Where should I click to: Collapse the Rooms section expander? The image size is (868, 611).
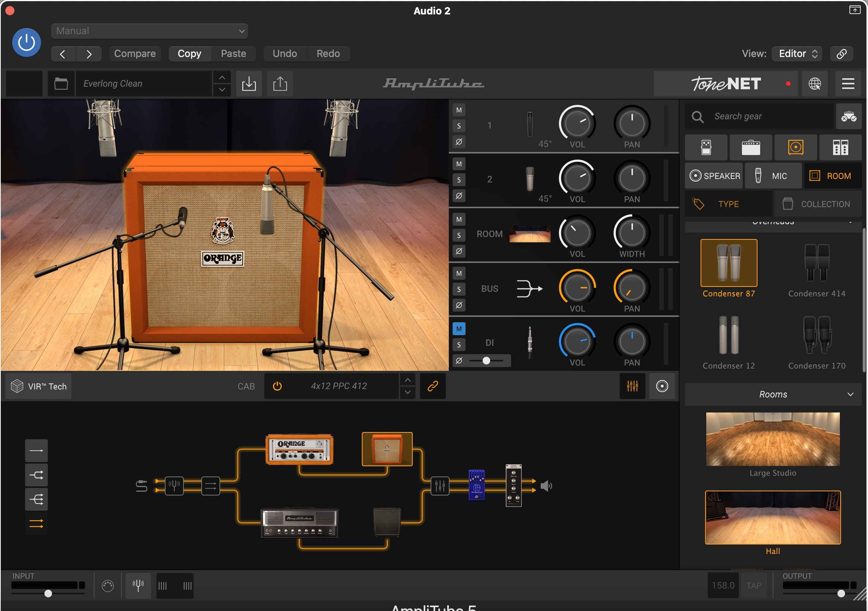pos(851,394)
